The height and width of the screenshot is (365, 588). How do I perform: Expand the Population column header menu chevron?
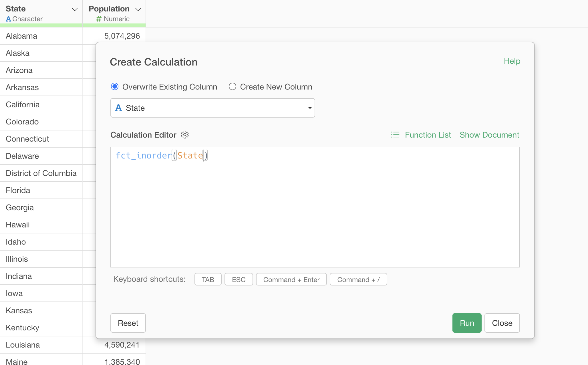[138, 9]
